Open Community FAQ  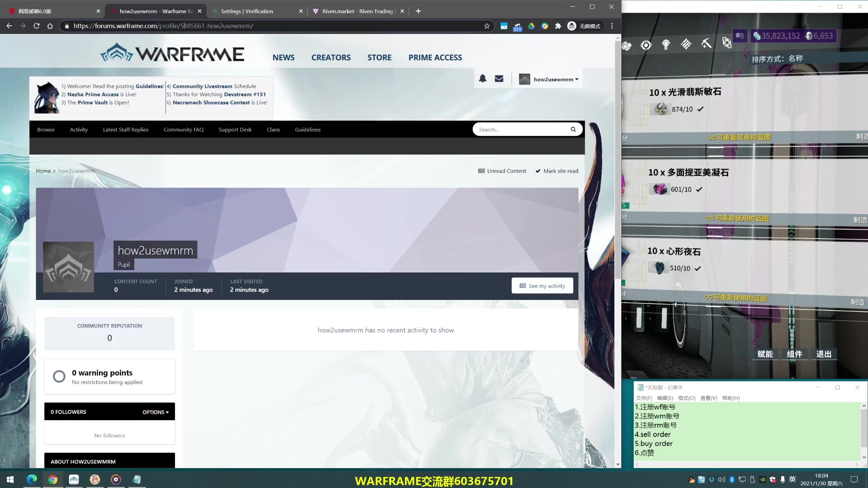coord(184,129)
